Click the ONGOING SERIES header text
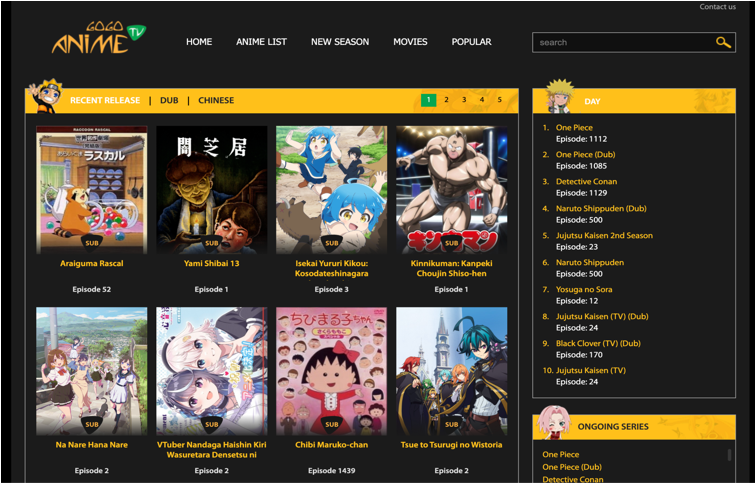The image size is (755, 483). pos(613,427)
